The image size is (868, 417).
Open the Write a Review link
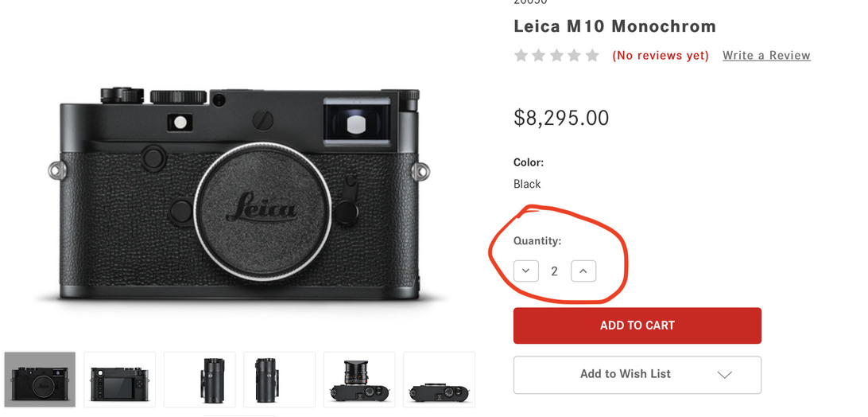tap(766, 56)
